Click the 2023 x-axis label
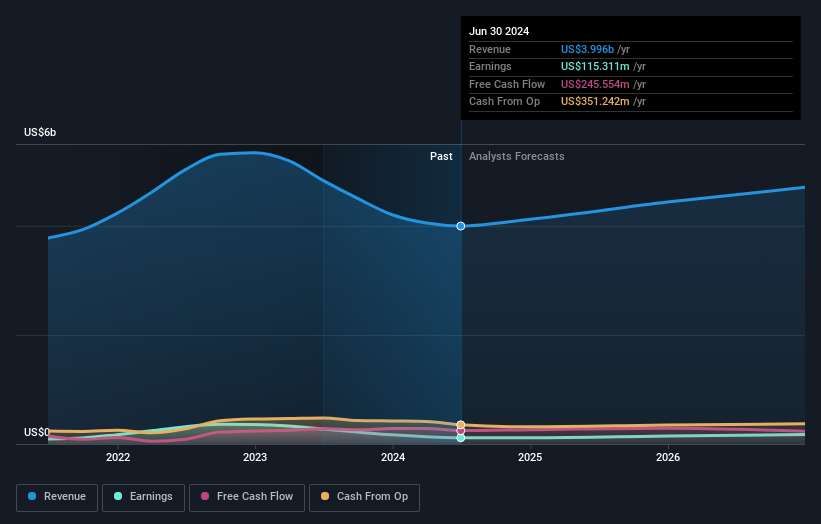 click(x=255, y=457)
